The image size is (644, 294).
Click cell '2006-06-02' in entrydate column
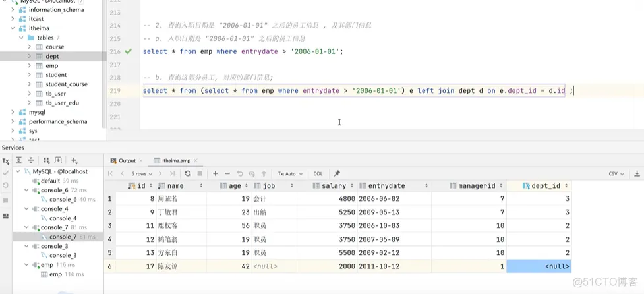pyautogui.click(x=394, y=198)
